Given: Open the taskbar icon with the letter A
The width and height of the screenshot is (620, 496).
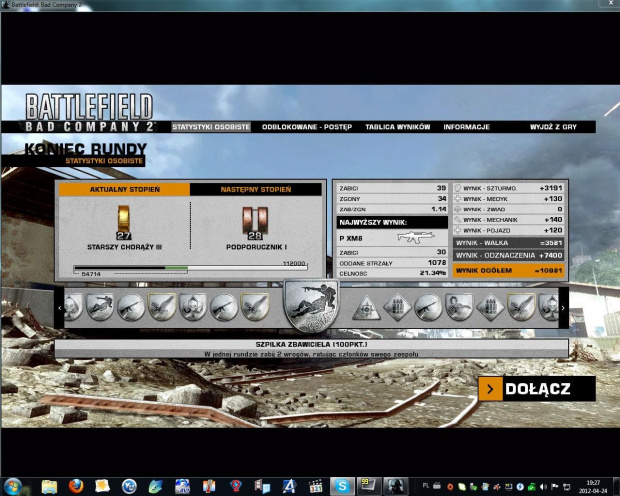Looking at the screenshot, I should click(289, 486).
